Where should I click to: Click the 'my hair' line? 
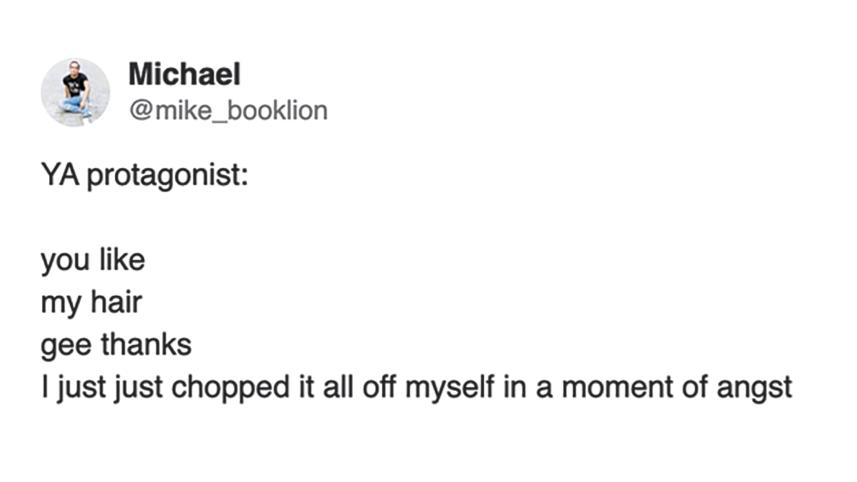click(91, 302)
